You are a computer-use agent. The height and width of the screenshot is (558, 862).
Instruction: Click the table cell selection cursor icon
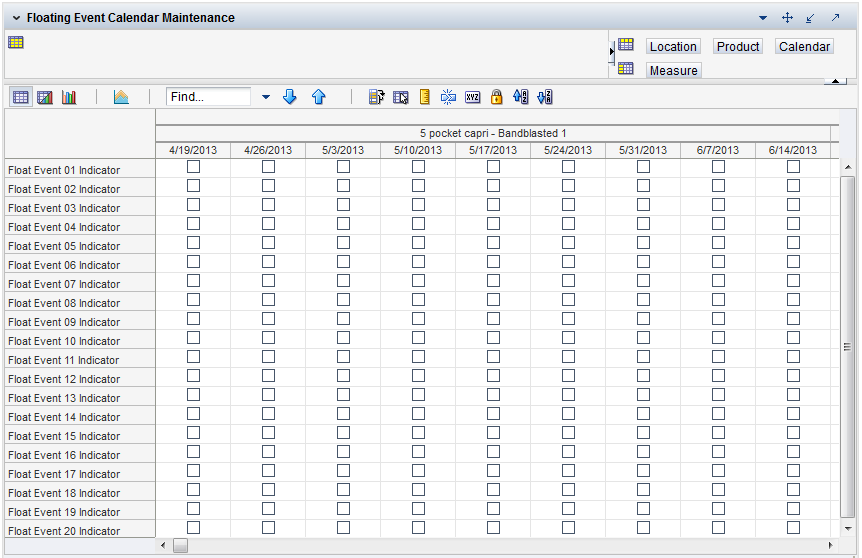pos(401,97)
